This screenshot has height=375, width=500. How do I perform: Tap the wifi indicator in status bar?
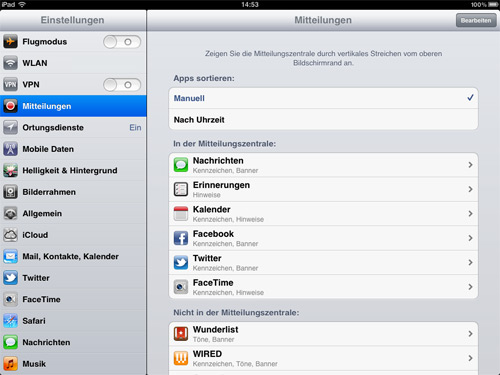pos(22,5)
